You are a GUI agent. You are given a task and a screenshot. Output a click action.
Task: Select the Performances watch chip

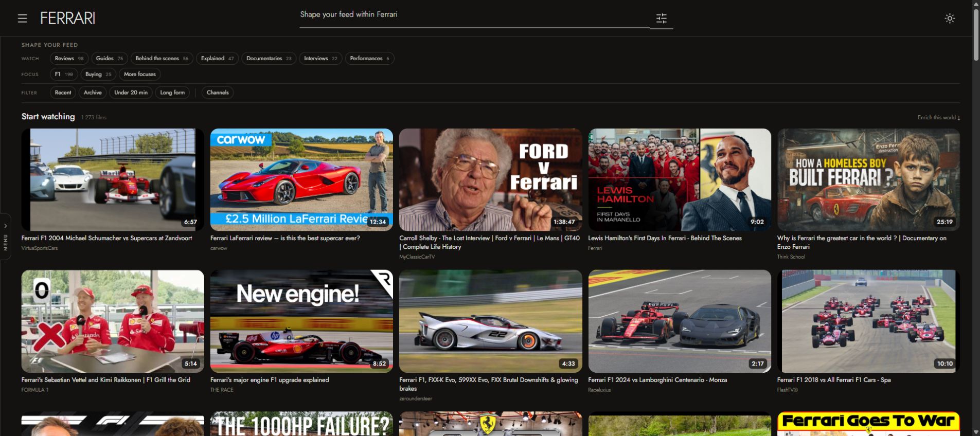369,59
